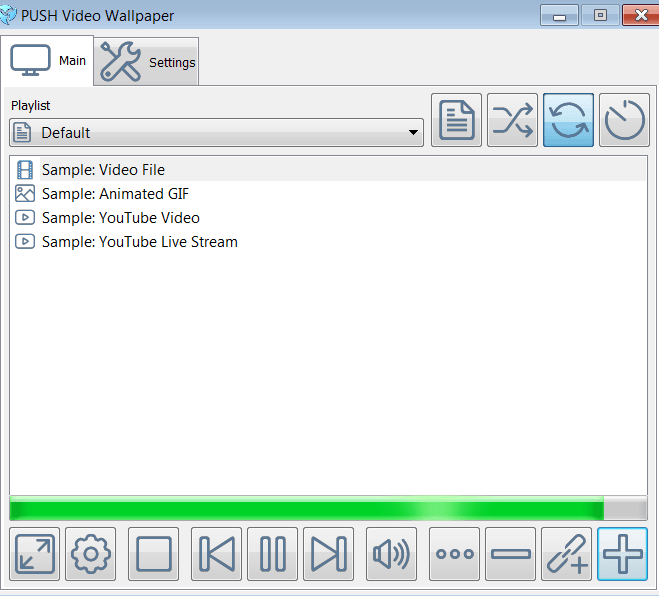Switch to the Settings tab

point(146,62)
